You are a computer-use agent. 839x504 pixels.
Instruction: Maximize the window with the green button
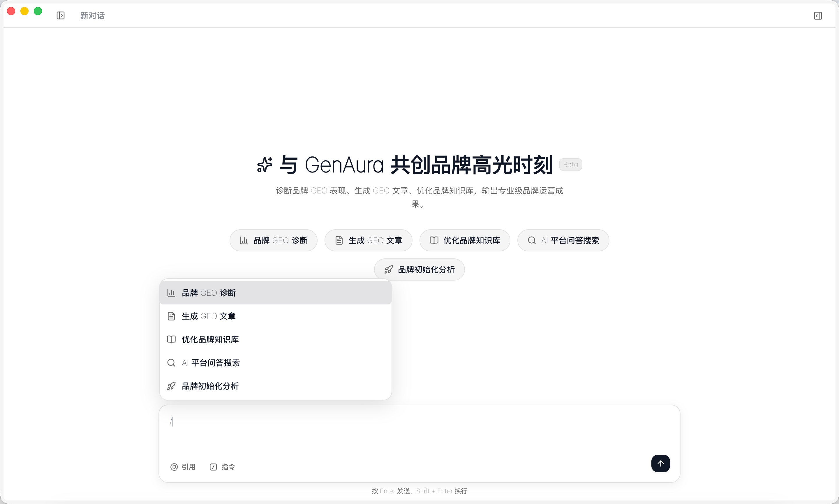(38, 11)
